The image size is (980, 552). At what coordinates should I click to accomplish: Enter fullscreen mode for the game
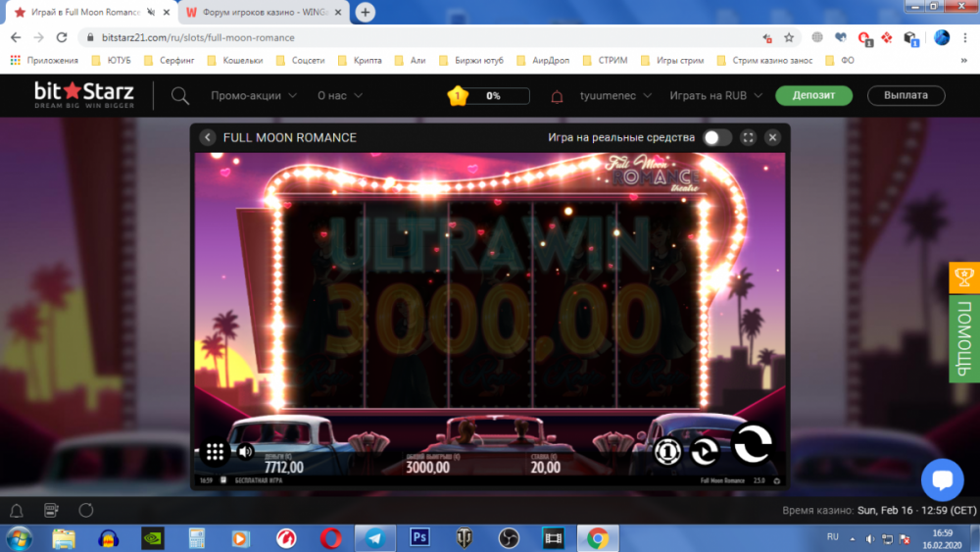tap(748, 137)
